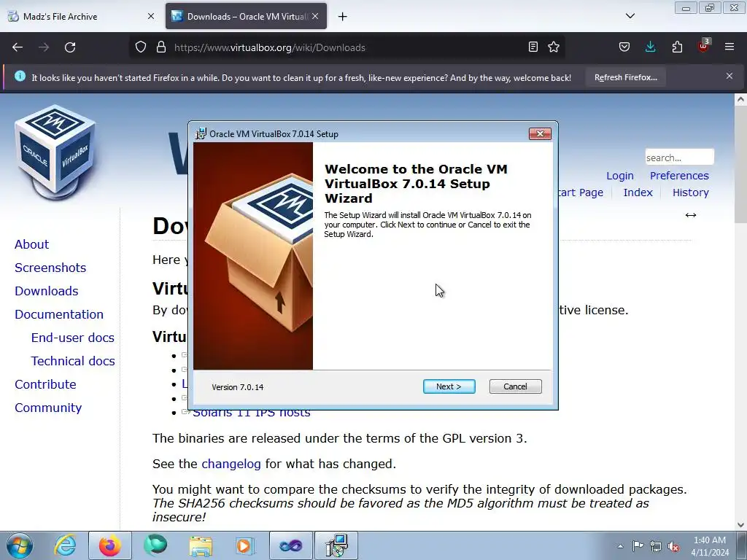
Task: Open Windows Explorer folder taskbar icon
Action: (201, 545)
